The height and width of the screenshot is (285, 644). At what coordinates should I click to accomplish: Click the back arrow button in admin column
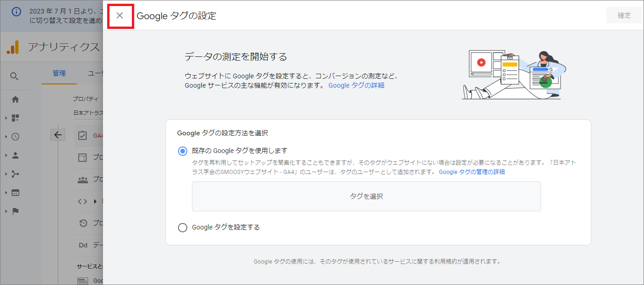(58, 135)
